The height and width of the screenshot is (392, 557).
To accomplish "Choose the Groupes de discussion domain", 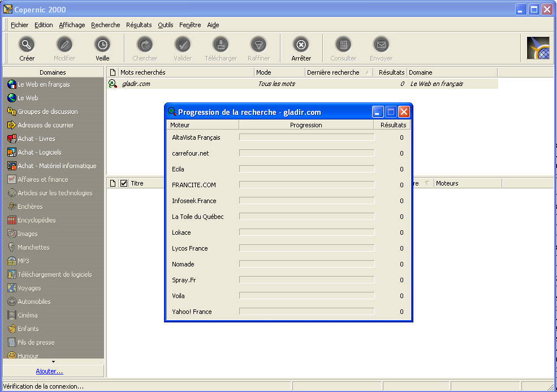I will click(48, 111).
